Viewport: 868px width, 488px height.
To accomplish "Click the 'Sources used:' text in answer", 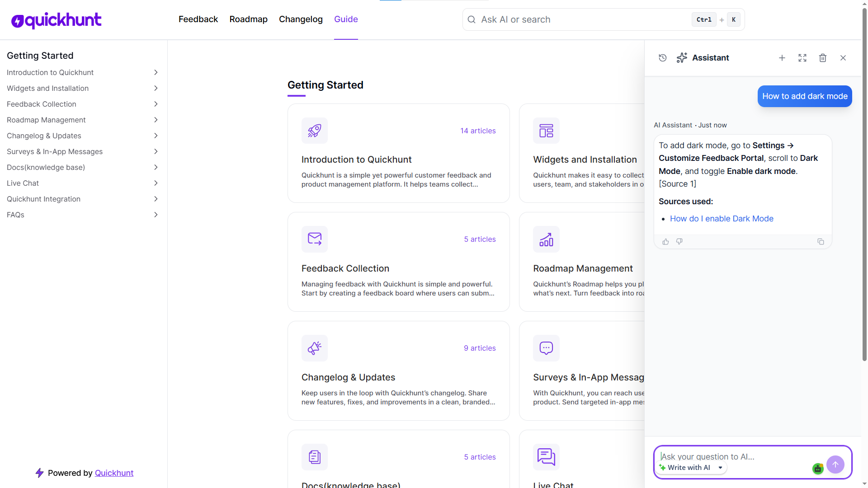I will click(x=686, y=202).
